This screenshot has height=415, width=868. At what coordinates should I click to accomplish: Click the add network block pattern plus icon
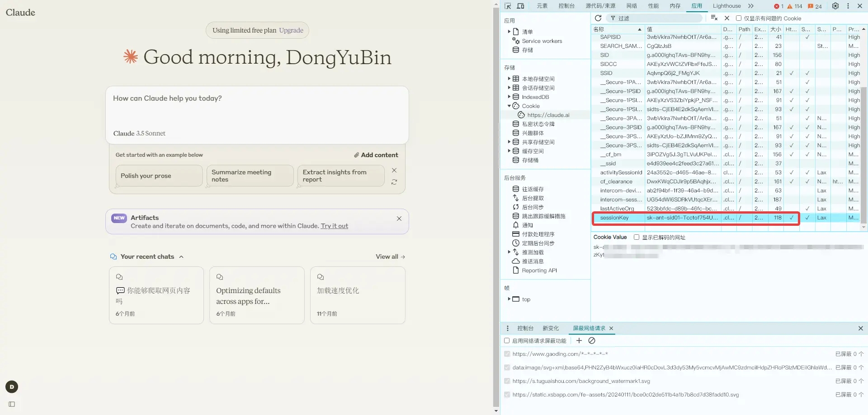(x=579, y=340)
